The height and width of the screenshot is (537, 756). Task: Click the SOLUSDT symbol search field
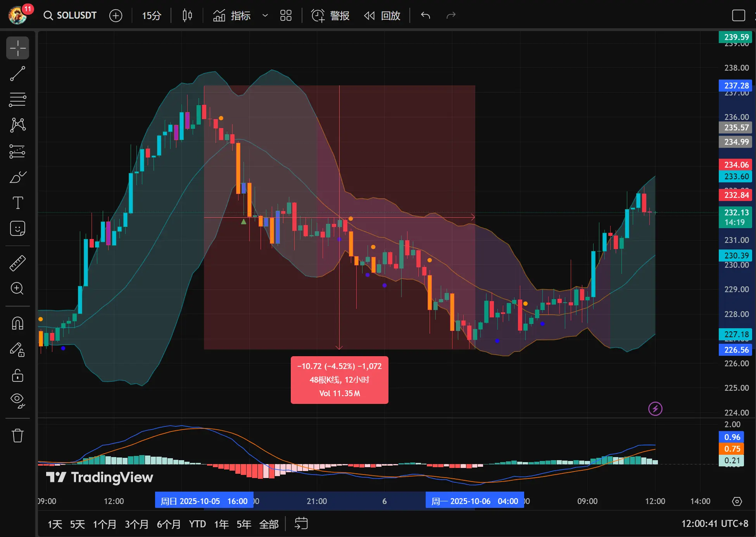pyautogui.click(x=71, y=16)
